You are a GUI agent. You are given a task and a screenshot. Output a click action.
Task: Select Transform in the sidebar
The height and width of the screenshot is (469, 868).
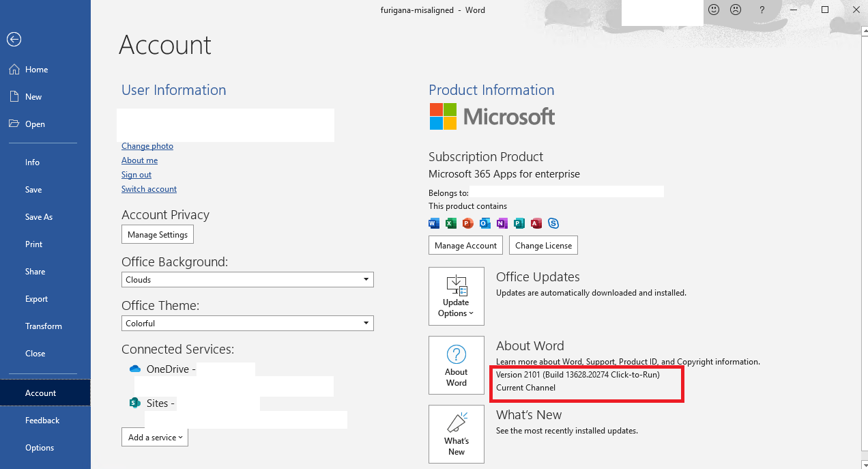click(x=45, y=326)
